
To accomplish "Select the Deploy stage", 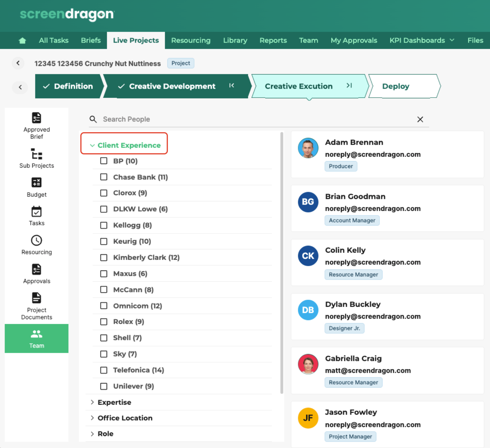I will point(404,86).
